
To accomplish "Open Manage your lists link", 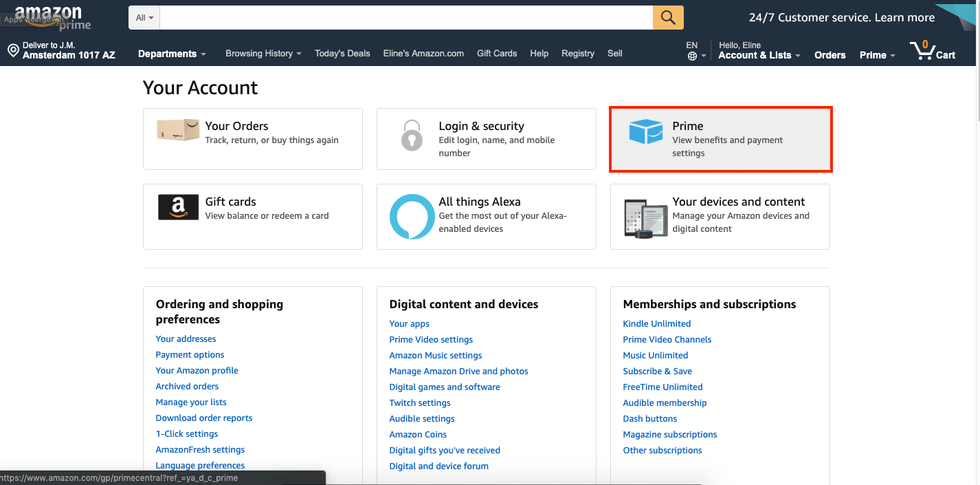I will [x=191, y=402].
